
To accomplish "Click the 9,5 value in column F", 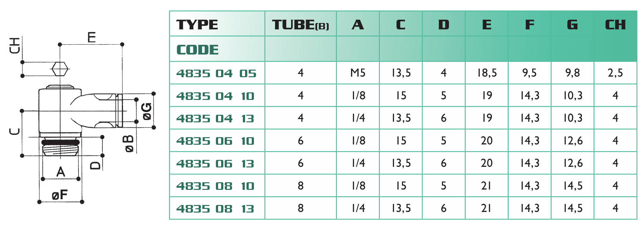I will click(x=529, y=73).
